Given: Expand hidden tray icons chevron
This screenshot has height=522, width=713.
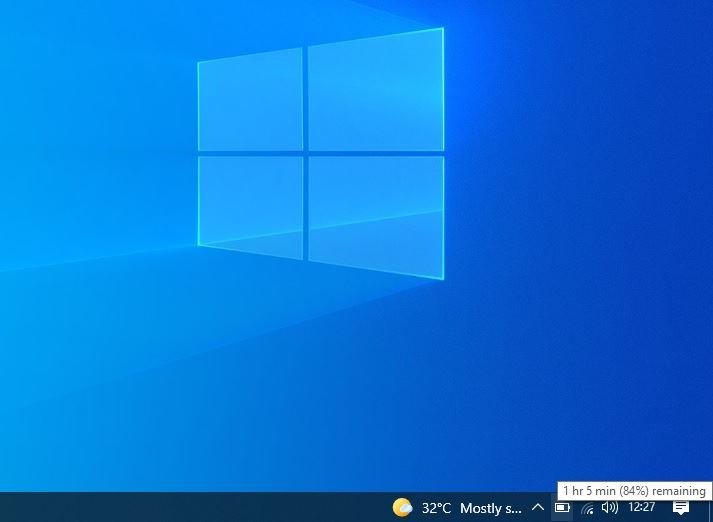Looking at the screenshot, I should [538, 507].
